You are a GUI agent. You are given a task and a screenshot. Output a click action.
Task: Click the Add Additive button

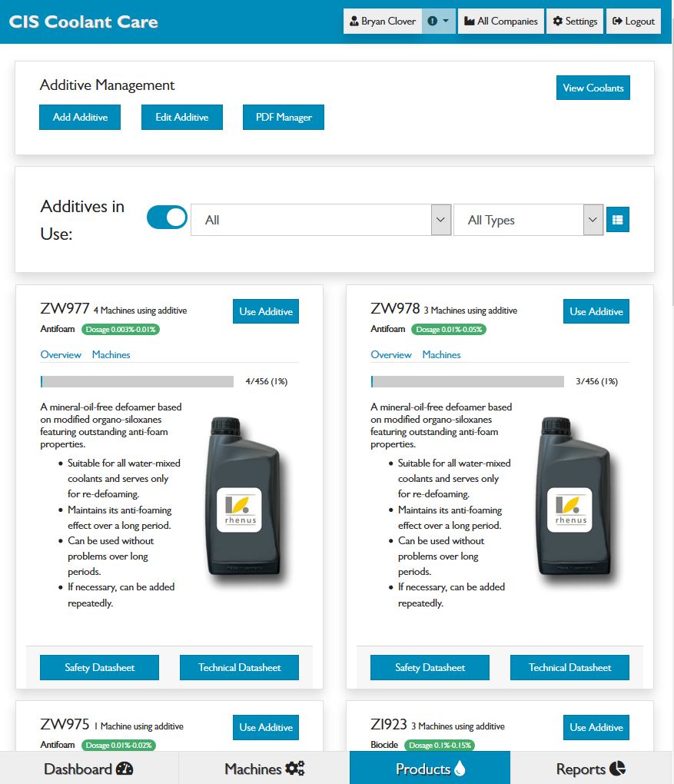pos(80,118)
